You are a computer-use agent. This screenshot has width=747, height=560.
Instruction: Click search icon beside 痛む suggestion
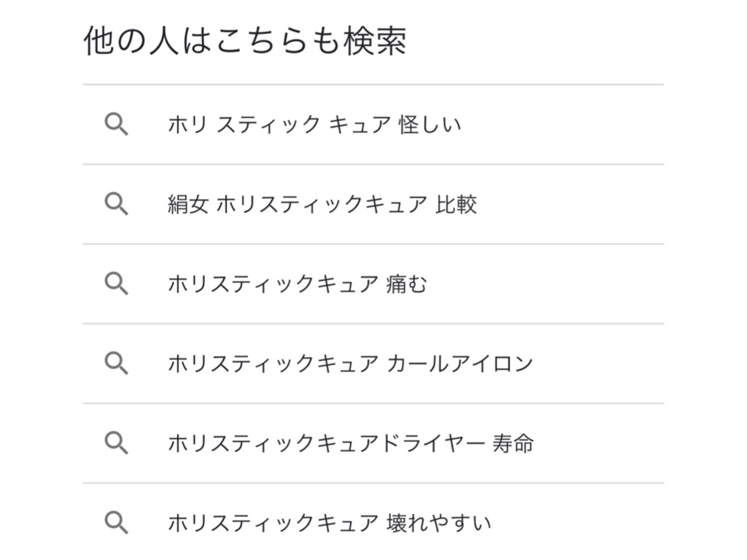click(116, 284)
